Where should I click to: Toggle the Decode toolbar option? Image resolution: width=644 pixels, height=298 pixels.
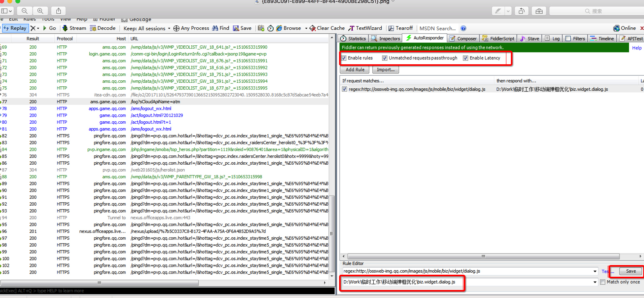[x=103, y=28]
